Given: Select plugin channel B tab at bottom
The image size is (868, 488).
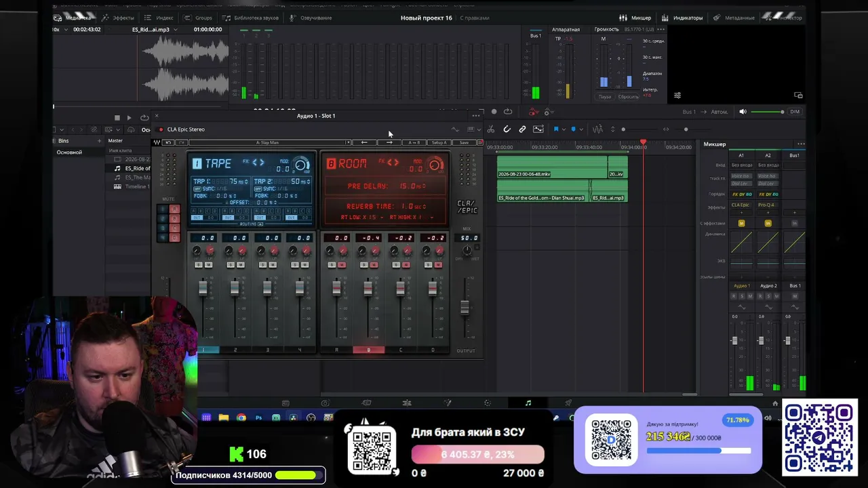Looking at the screenshot, I should click(368, 350).
